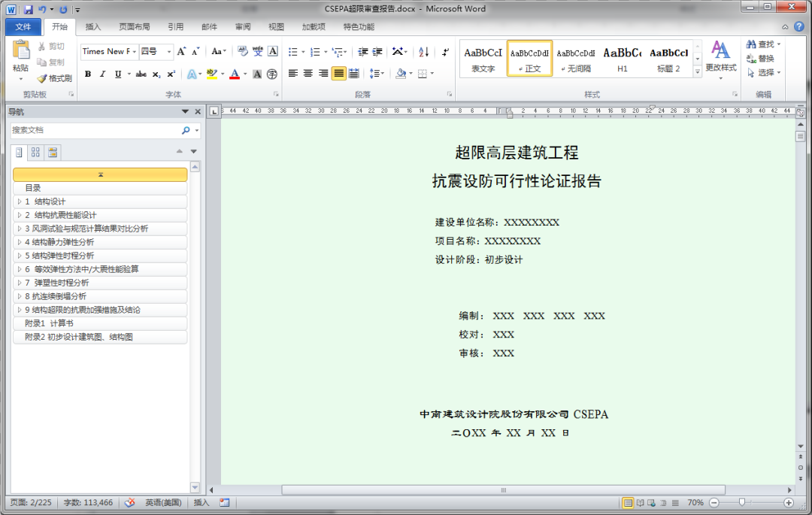Screen dimensions: 812x515
Task: Switch to 插入 (Insert) tab
Action: (92, 27)
